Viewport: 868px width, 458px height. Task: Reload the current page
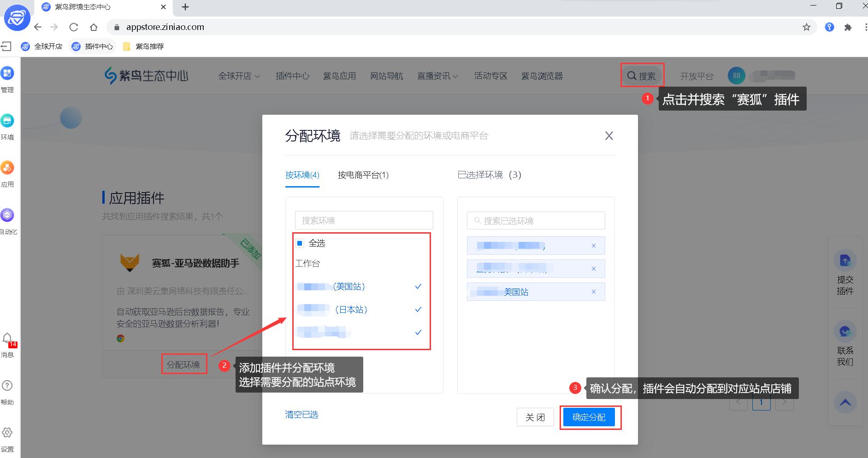[x=74, y=27]
